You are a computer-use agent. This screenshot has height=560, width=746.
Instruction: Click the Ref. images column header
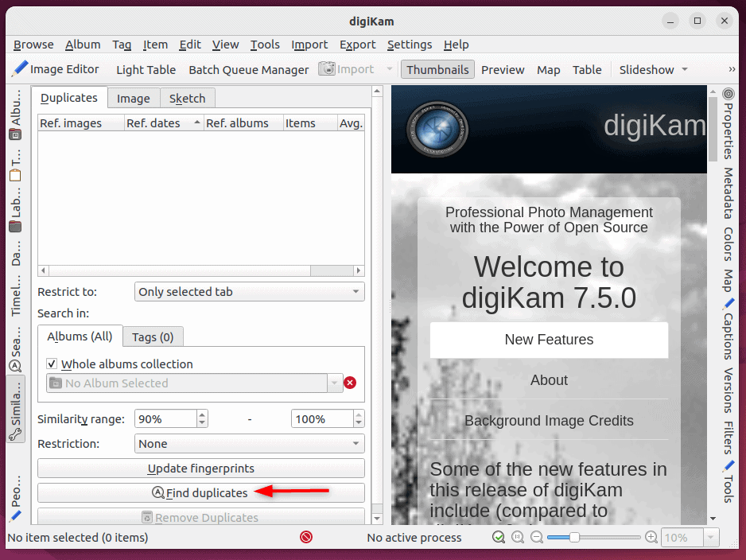(x=81, y=123)
